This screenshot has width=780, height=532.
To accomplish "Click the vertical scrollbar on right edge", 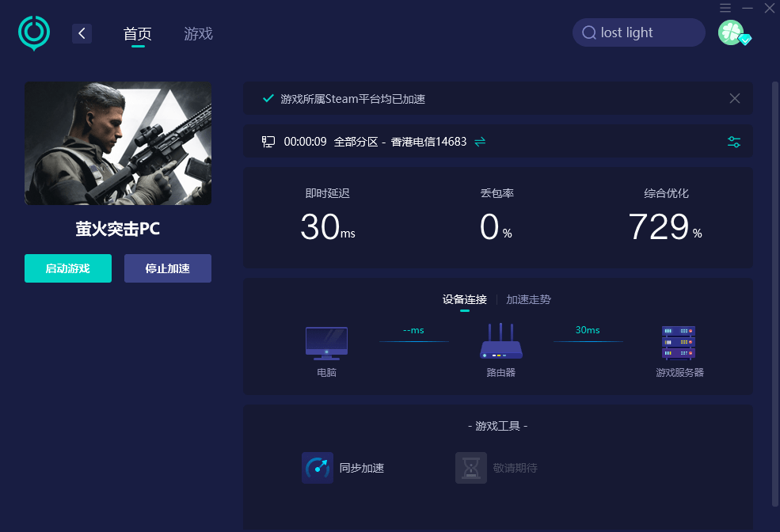I will pos(775,294).
